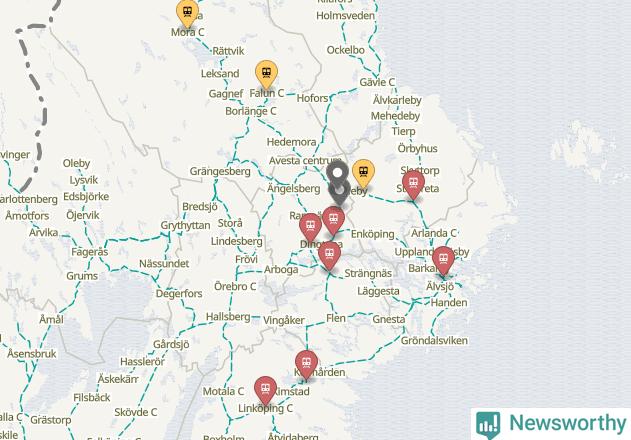Select the Skövde C station label
This screenshot has height=440, width=631.
pos(136,412)
